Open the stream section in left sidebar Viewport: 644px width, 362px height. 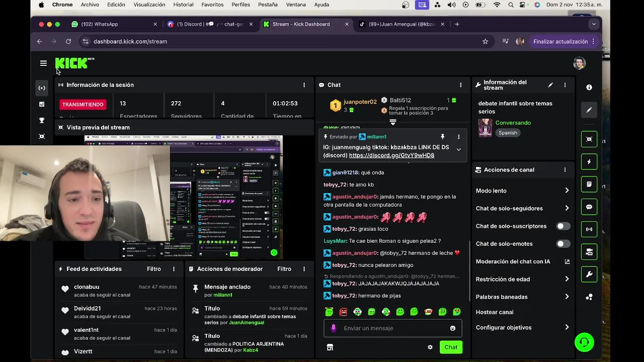tap(42, 88)
